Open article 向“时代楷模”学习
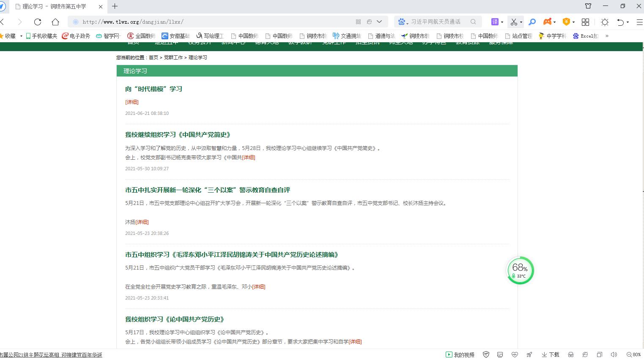 pyautogui.click(x=153, y=89)
